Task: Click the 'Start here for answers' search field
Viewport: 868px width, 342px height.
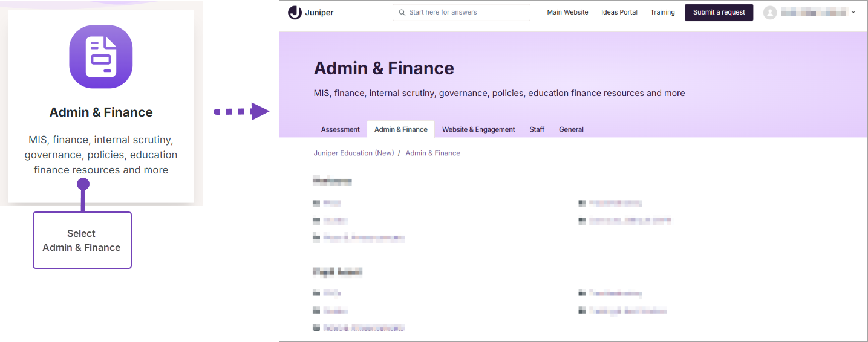Action: [462, 13]
